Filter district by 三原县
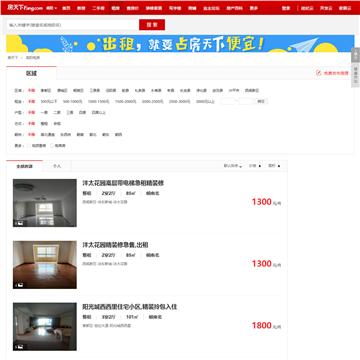The width and height of the screenshot is (360, 360). point(95,90)
